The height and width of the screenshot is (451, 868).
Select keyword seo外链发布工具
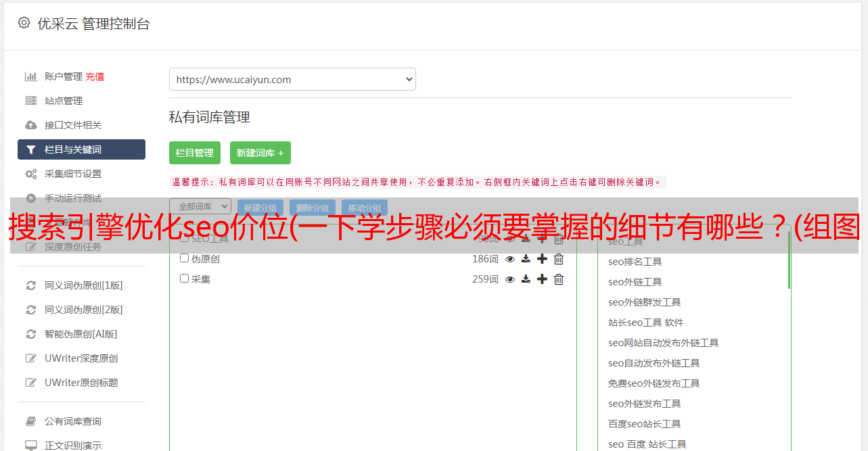(x=644, y=404)
